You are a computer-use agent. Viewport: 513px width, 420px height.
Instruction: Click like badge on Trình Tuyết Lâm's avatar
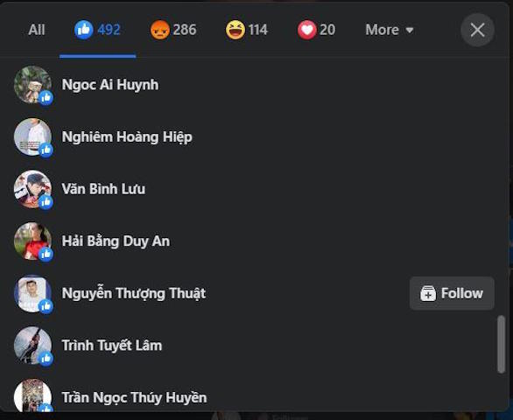point(46,359)
